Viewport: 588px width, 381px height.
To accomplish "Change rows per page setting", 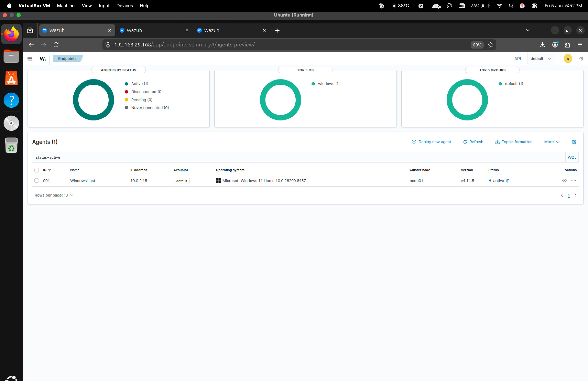I will tap(54, 195).
